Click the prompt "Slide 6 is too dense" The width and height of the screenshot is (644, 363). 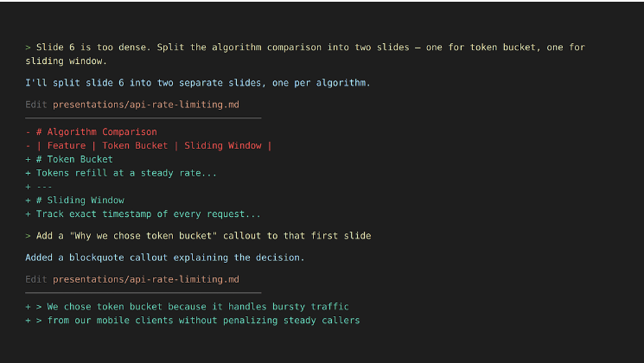pos(311,48)
